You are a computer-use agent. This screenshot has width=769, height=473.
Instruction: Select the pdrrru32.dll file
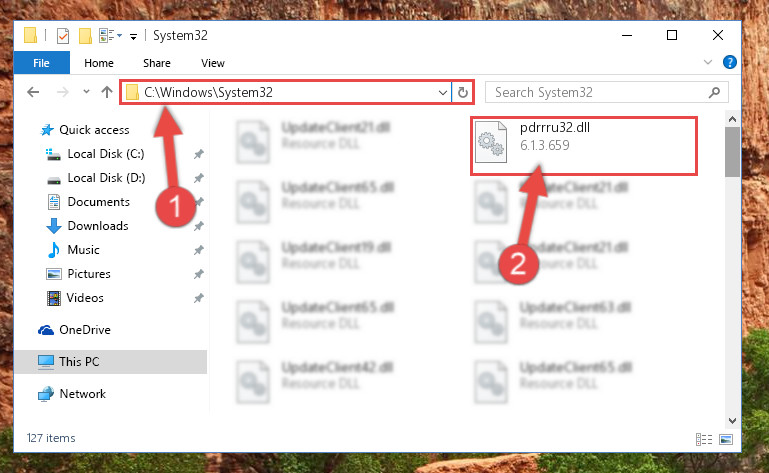tap(584, 145)
